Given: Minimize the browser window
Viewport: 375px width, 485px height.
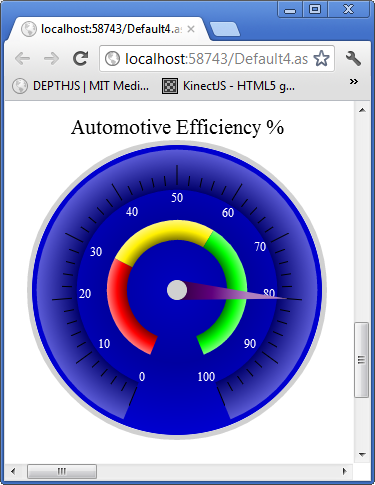Looking at the screenshot, I should (x=290, y=9).
